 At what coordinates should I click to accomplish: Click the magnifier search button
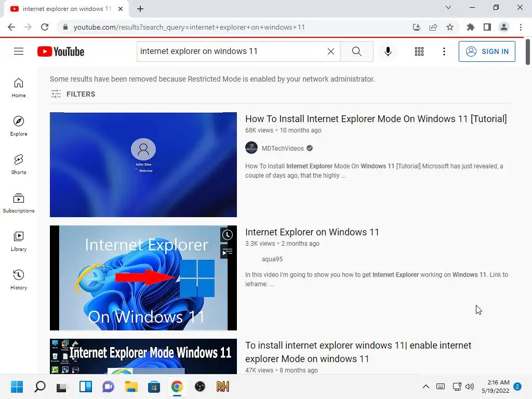pos(356,51)
